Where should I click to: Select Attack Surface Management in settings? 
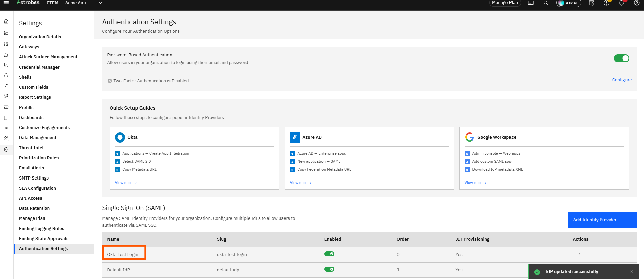pos(48,57)
